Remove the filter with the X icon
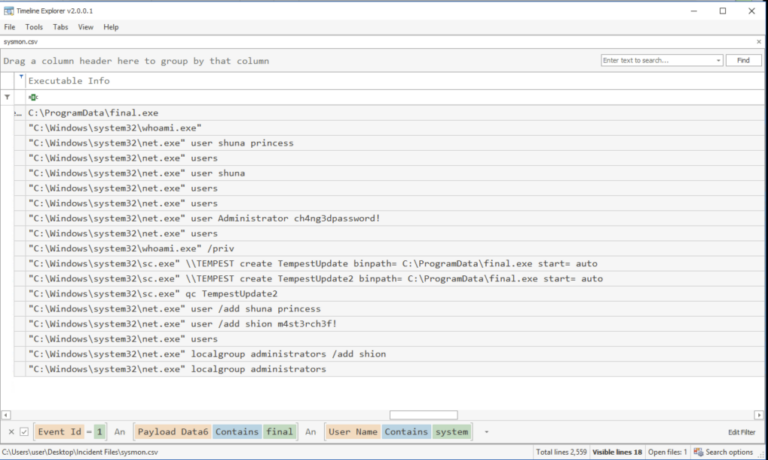The height and width of the screenshot is (460, 768). pyautogui.click(x=11, y=432)
